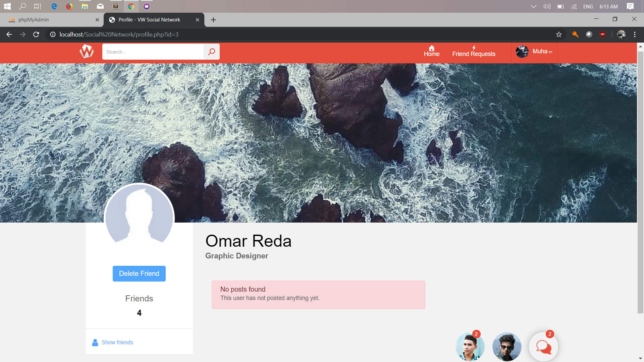Click the address bar URL
This screenshot has width=644, height=362.
119,35
